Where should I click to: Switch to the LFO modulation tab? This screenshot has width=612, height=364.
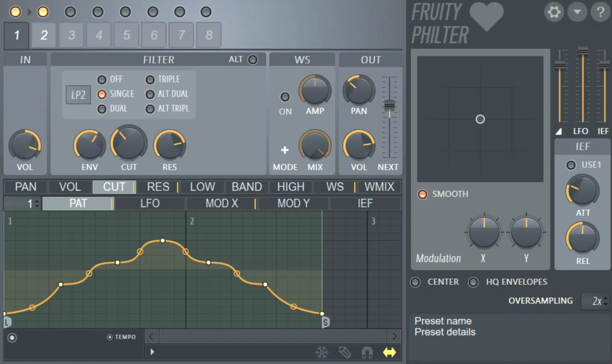pos(150,204)
